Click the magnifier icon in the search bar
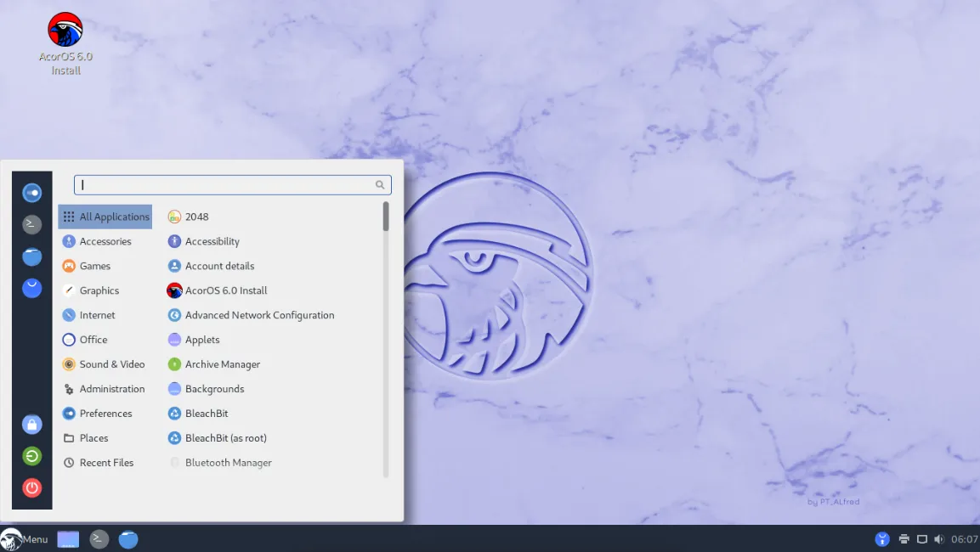 (x=379, y=184)
